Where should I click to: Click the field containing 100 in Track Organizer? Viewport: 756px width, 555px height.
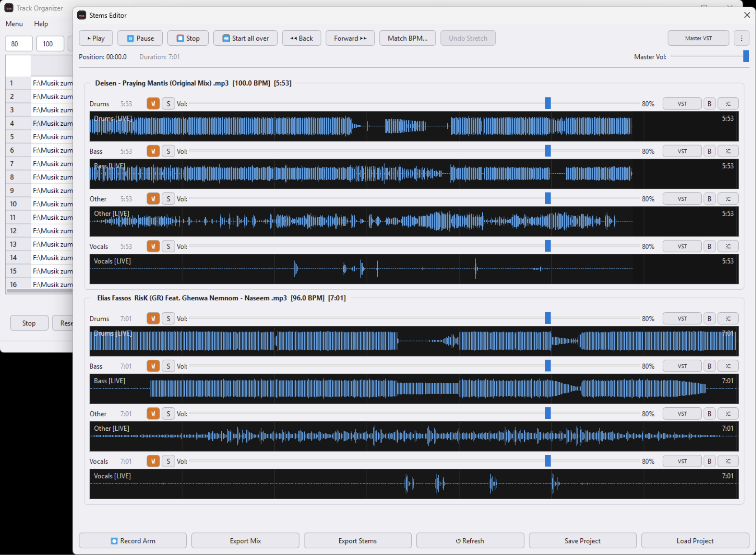(50, 44)
